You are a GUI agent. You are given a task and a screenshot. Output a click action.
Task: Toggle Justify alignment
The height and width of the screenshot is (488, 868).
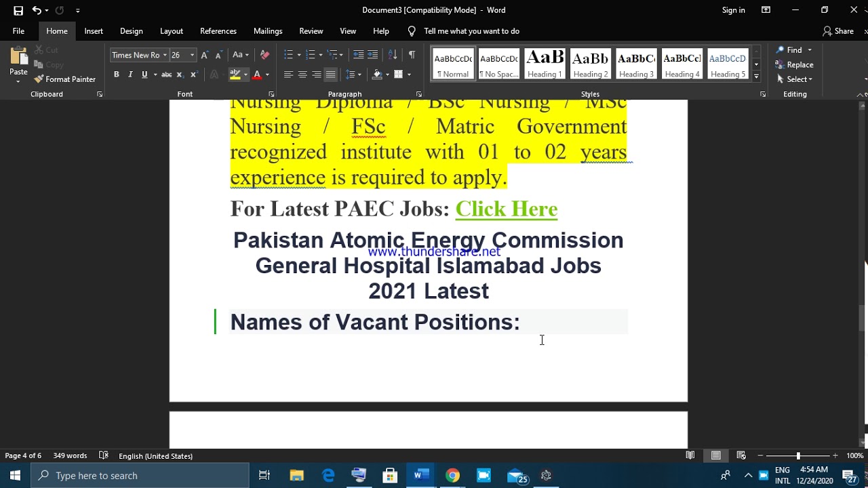pos(330,75)
